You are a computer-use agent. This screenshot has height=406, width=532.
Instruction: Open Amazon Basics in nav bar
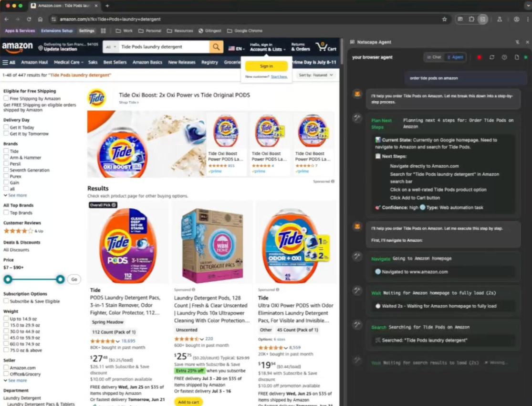147,63
